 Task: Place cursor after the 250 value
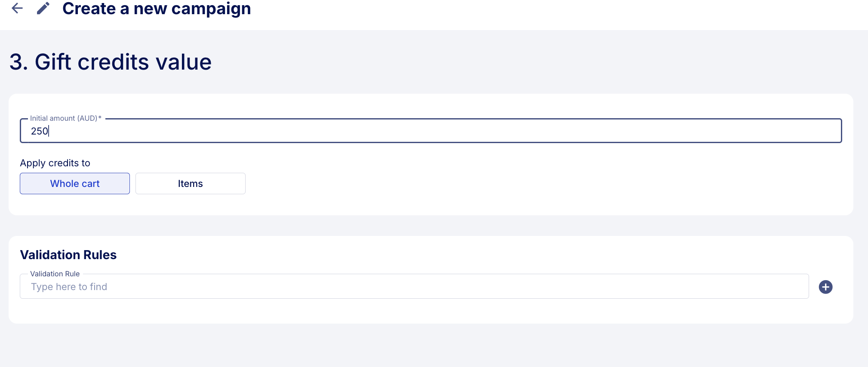[49, 131]
